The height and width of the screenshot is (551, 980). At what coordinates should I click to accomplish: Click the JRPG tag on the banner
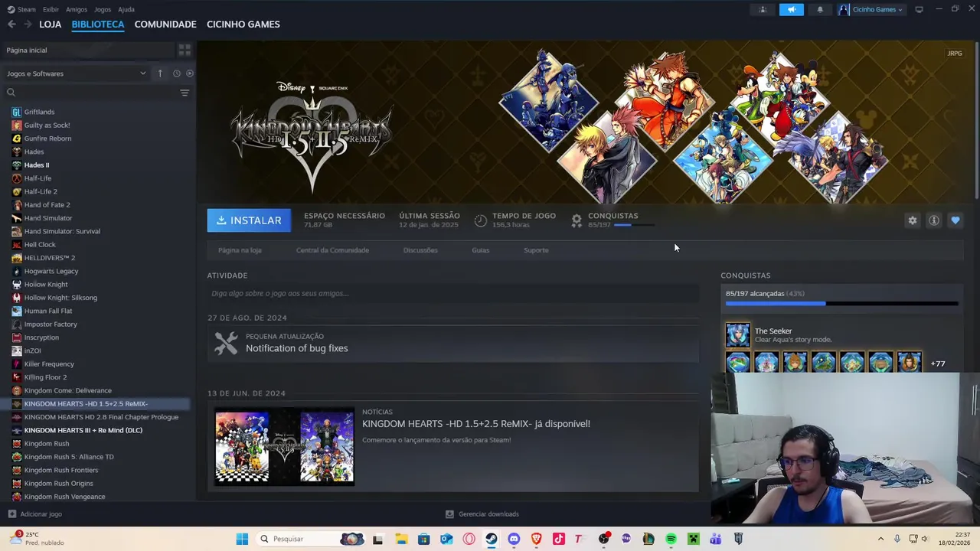tap(955, 54)
